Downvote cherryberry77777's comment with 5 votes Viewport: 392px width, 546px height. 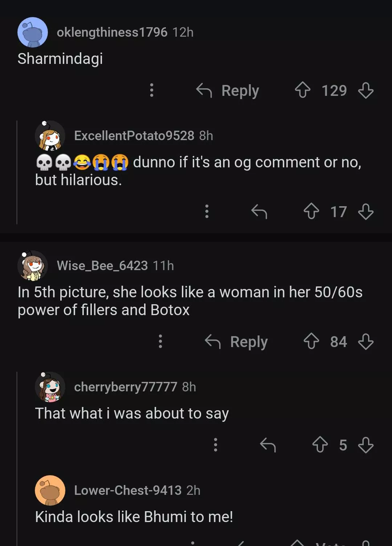366,445
